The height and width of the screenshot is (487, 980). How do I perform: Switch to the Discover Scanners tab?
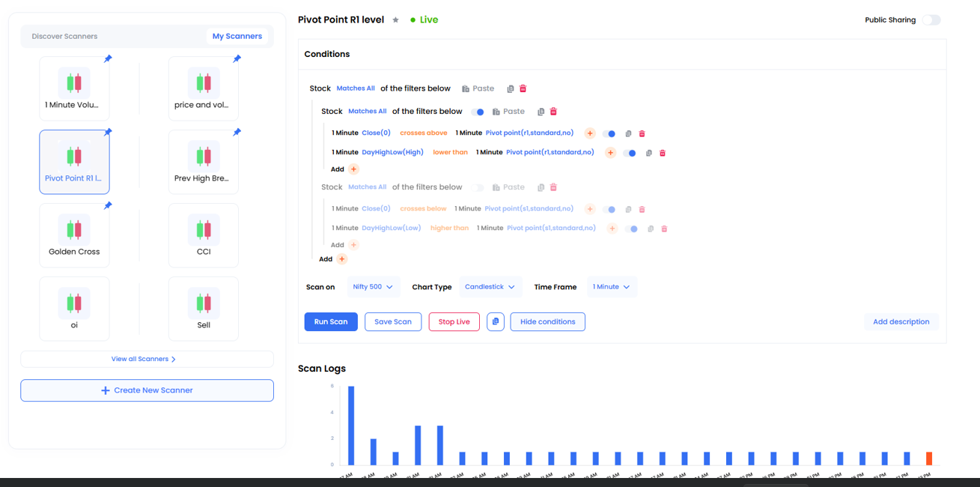64,36
